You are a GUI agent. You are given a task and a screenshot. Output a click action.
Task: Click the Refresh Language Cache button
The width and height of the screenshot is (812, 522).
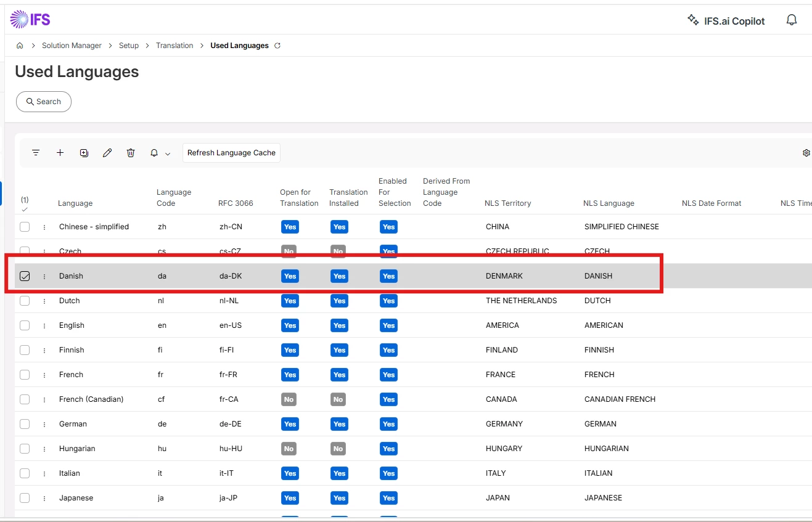click(231, 153)
